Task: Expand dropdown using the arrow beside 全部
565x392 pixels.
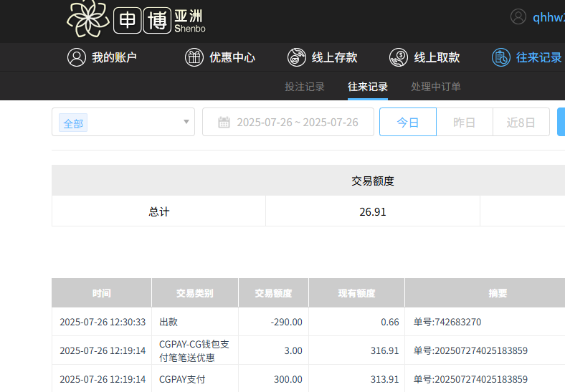Action: [186, 123]
